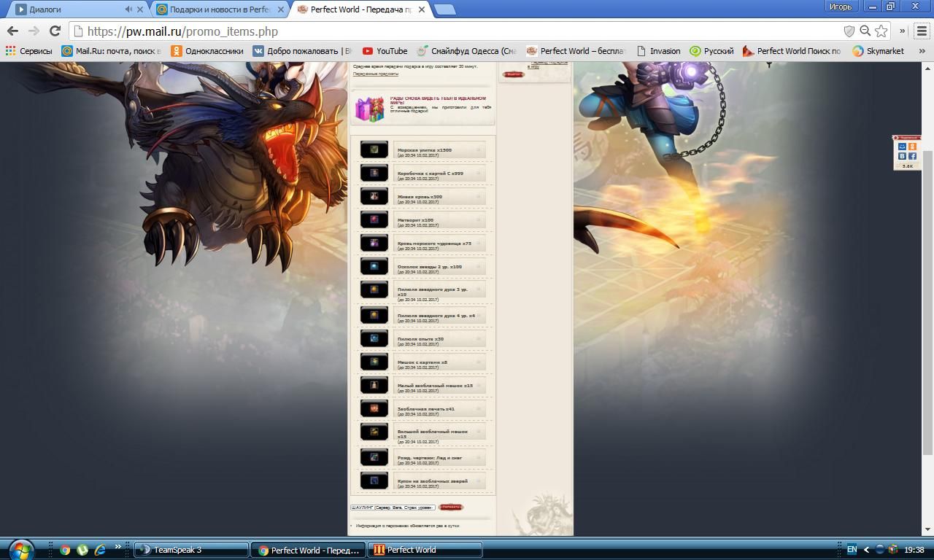934x560 pixels.
Task: Click the Кровь морского чудовища x75 icon
Action: tap(374, 243)
